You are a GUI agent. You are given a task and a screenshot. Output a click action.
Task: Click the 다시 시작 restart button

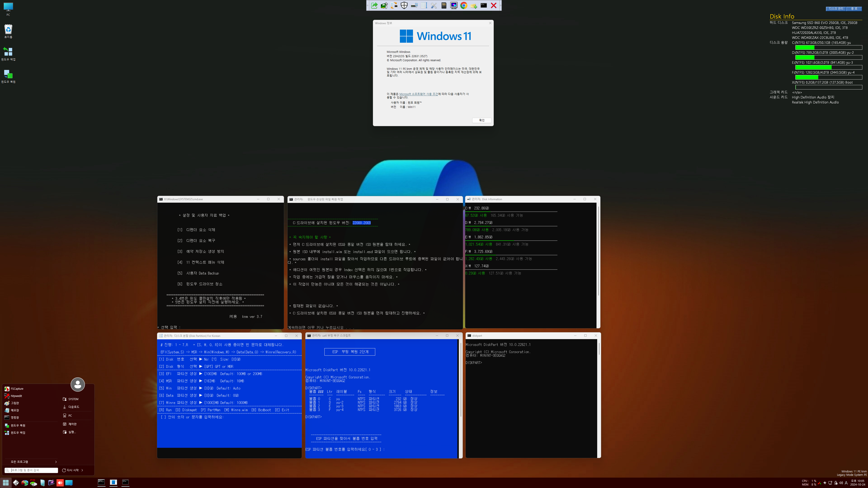(70, 470)
